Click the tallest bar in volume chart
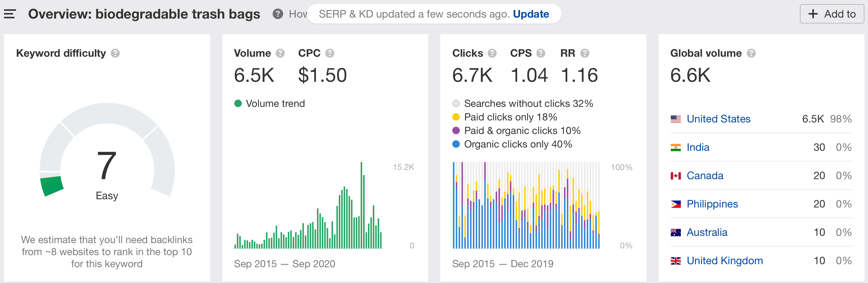The width and height of the screenshot is (868, 283). click(361, 206)
